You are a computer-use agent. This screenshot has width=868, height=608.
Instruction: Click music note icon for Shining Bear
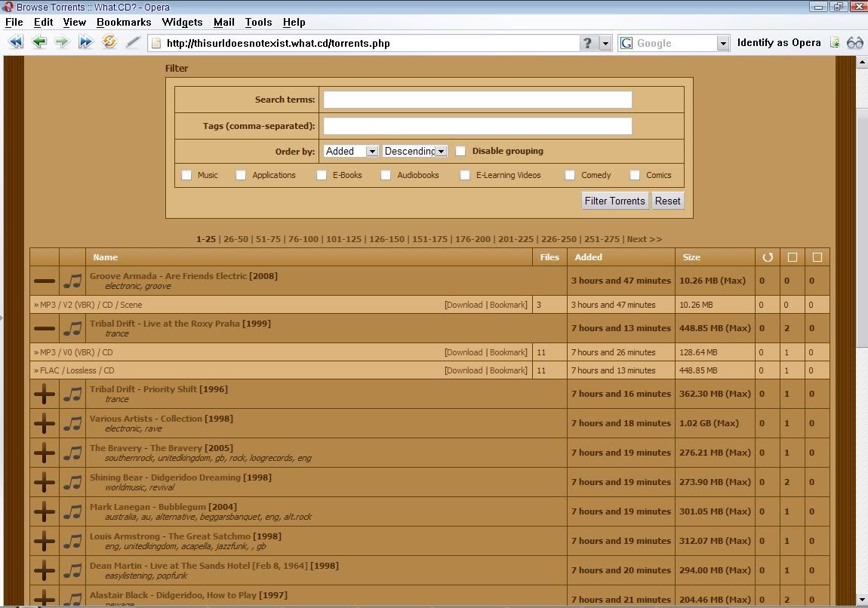(x=72, y=483)
